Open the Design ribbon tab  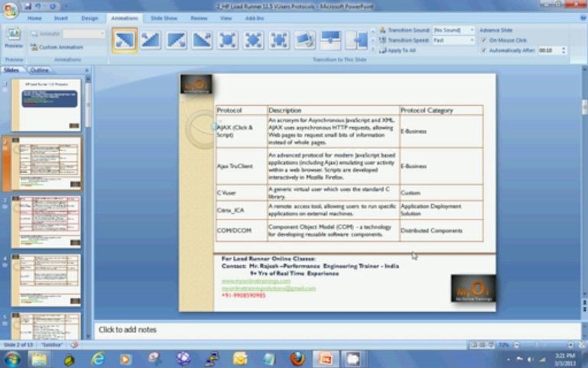(90, 18)
